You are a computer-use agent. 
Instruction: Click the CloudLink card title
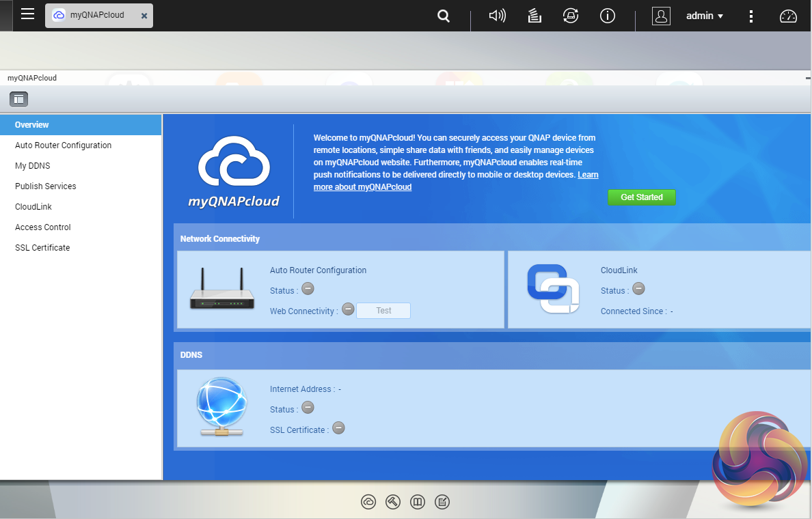(x=619, y=270)
